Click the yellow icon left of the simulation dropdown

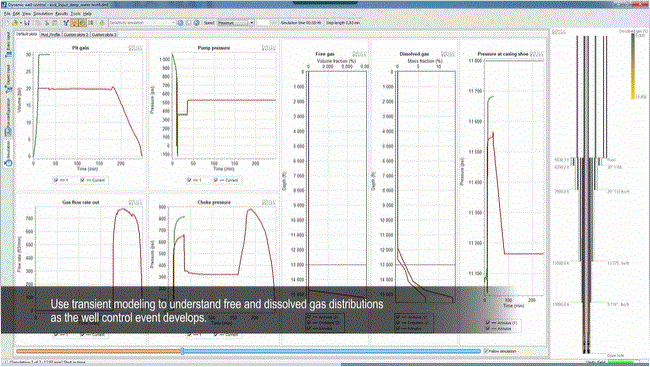pos(102,23)
